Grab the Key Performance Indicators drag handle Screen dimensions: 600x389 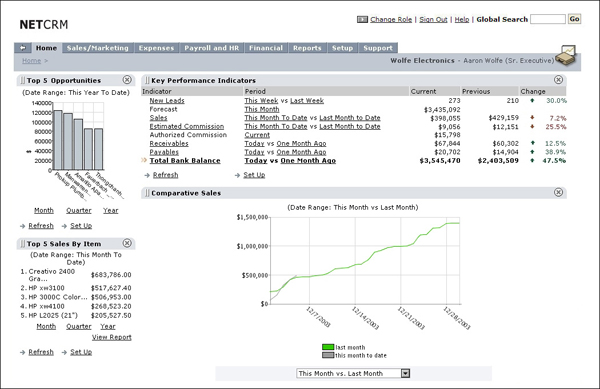point(147,80)
